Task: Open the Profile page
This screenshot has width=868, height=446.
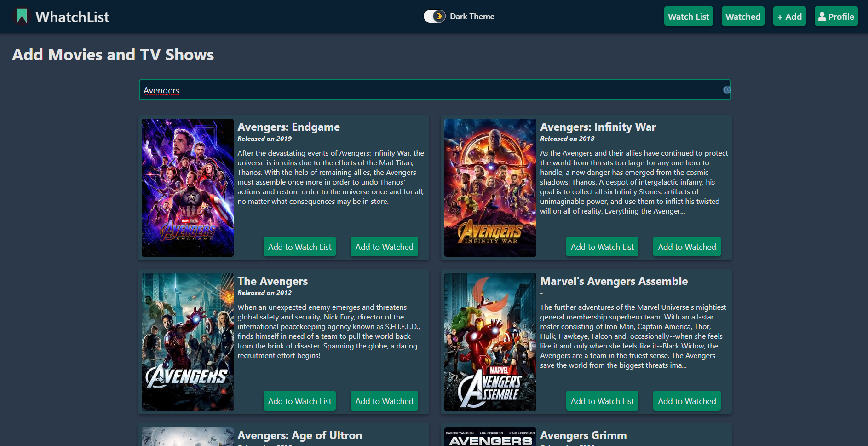Action: tap(836, 17)
